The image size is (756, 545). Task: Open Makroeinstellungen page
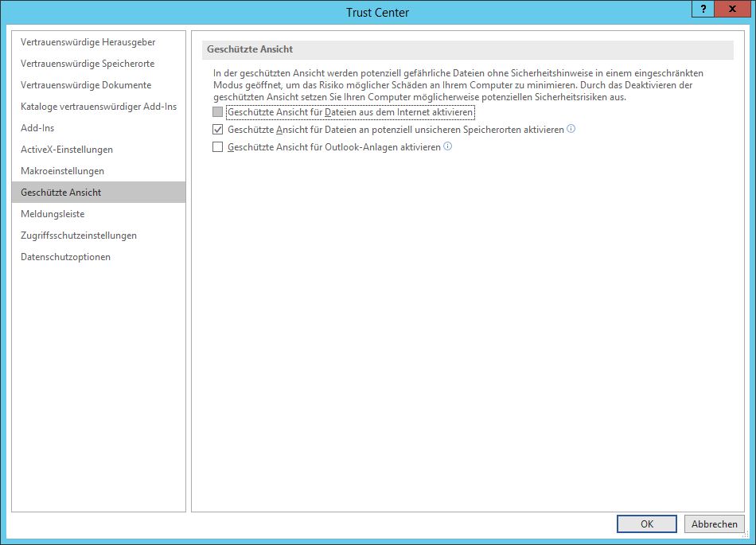pyautogui.click(x=62, y=171)
